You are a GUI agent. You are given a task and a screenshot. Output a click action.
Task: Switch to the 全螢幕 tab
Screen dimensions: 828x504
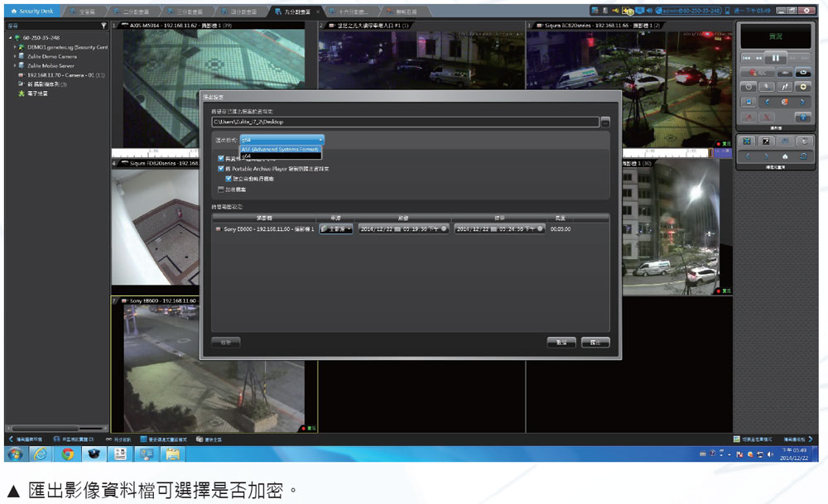pyautogui.click(x=84, y=11)
